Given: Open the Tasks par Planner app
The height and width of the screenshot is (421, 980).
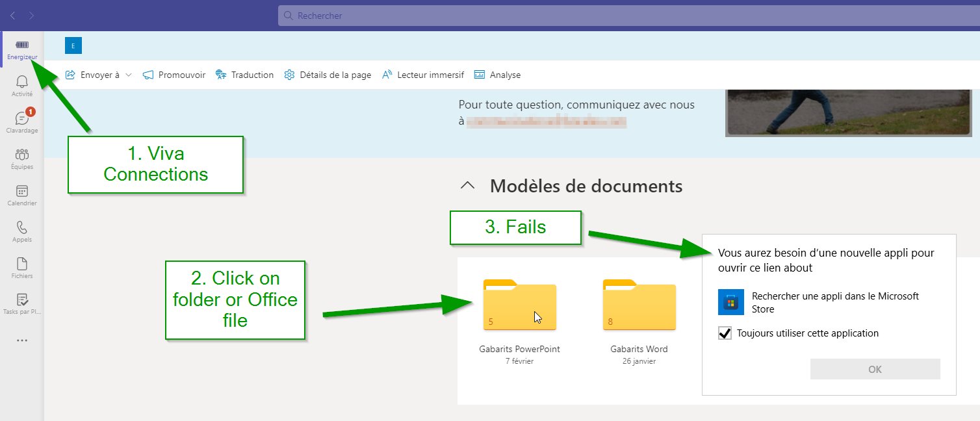Looking at the screenshot, I should coord(22,304).
